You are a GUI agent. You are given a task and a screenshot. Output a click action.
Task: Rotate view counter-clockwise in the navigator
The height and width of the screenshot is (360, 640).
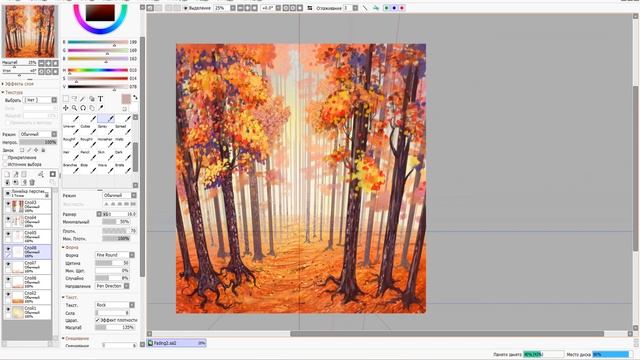pyautogui.click(x=41, y=71)
